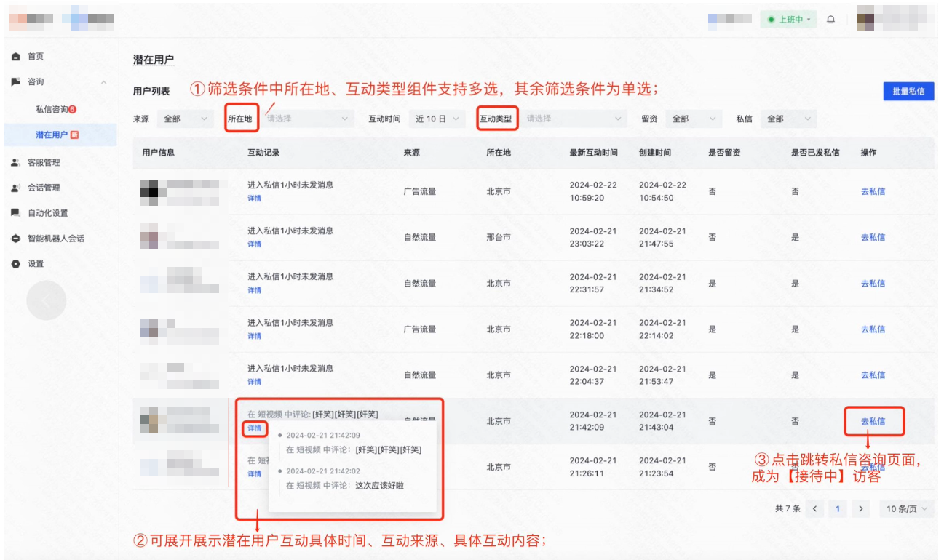
Task: Open 详情 for the 10:59:20 row
Action: tap(254, 199)
